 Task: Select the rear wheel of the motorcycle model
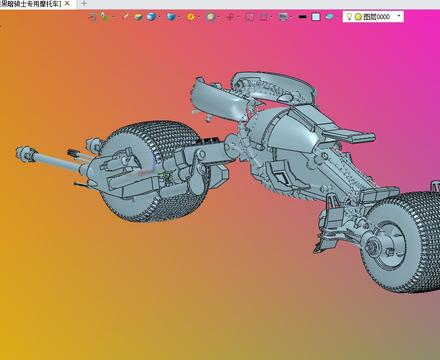click(x=400, y=242)
